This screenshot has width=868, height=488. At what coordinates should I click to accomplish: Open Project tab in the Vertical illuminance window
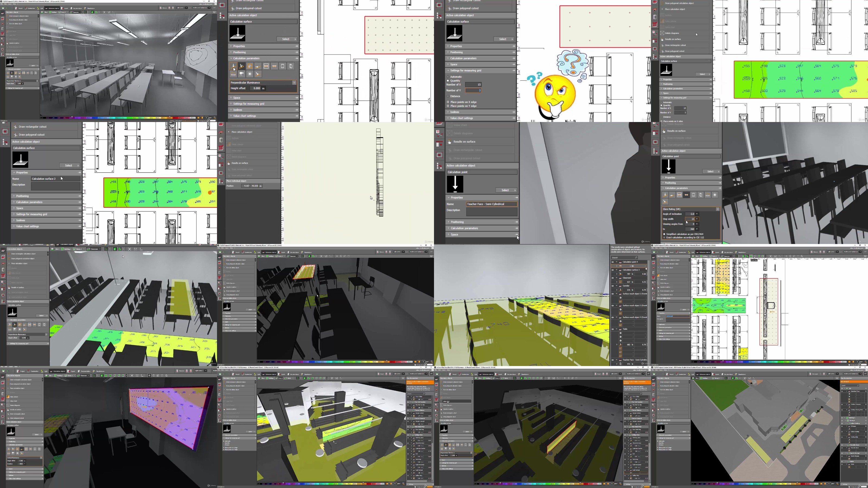coord(21,371)
